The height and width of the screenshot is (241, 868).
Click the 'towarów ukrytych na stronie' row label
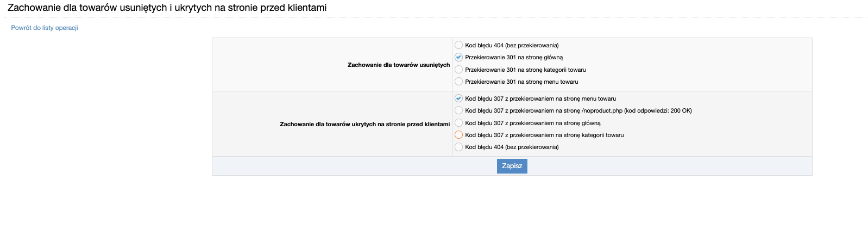coord(365,124)
